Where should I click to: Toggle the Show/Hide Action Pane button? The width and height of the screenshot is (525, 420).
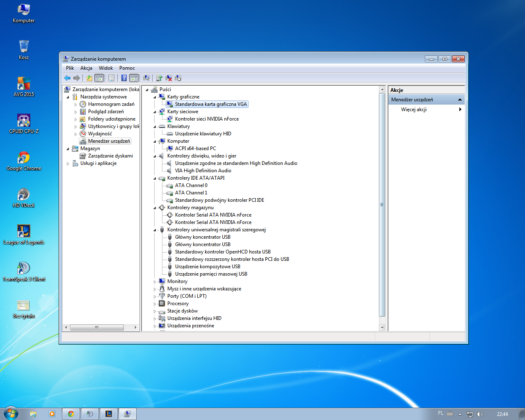coord(134,78)
